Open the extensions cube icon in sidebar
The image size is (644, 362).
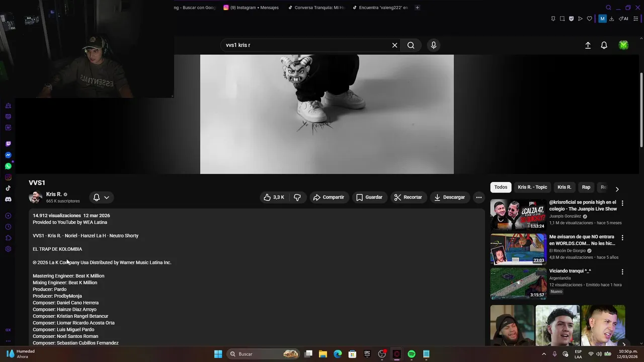point(8,238)
